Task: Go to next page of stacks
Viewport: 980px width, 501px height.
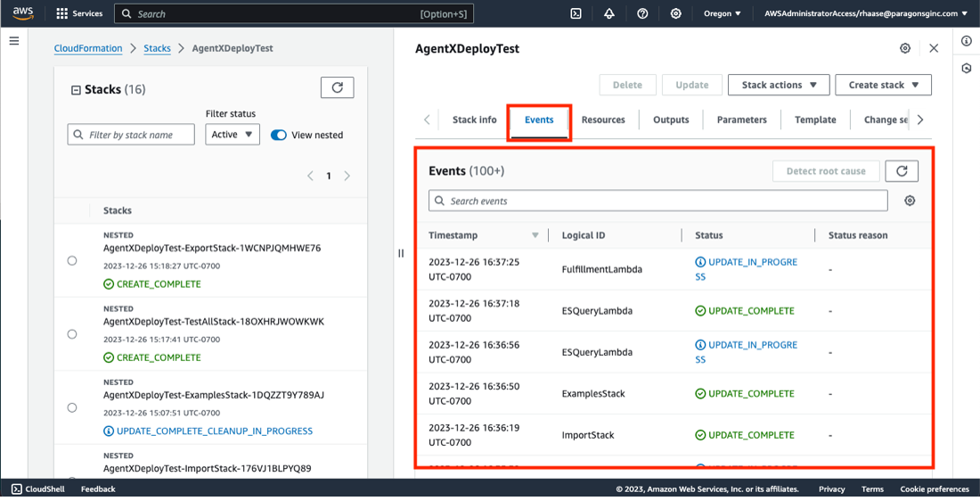Action: click(347, 176)
